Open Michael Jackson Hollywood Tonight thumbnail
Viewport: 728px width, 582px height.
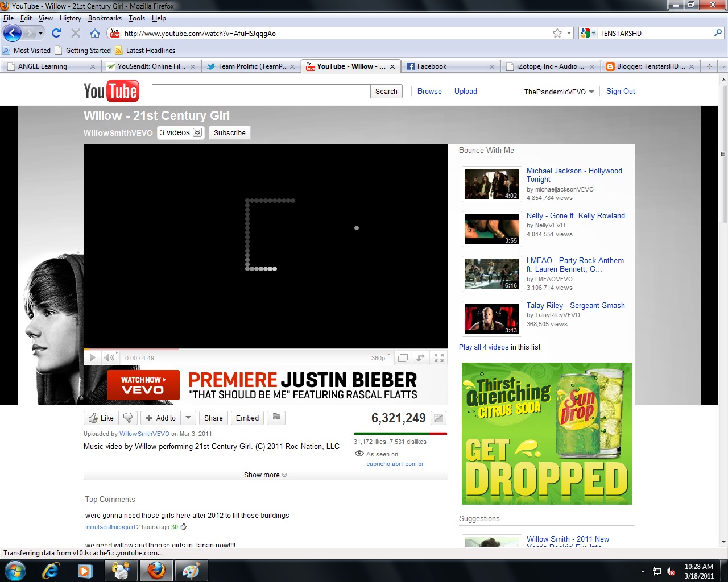(492, 184)
